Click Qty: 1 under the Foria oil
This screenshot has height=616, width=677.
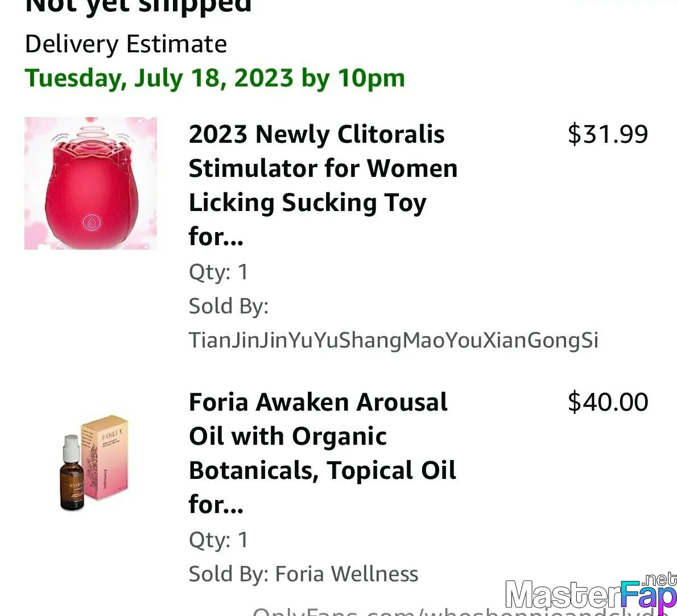coord(218,540)
